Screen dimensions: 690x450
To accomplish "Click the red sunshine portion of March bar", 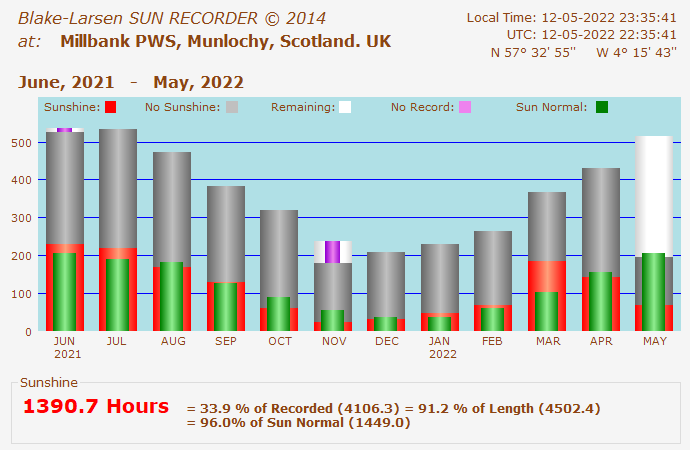I will (547, 276).
